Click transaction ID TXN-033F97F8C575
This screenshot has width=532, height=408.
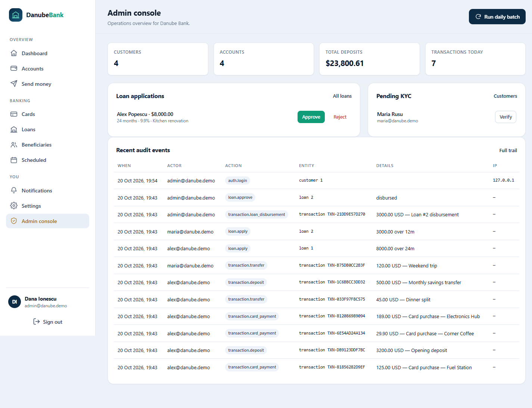click(x=346, y=299)
